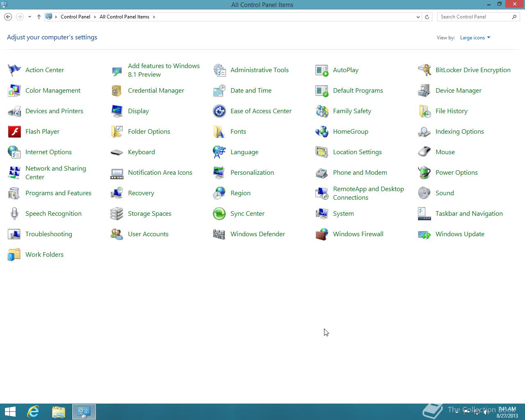Open the Mouse icon
The height and width of the screenshot is (420, 525).
[x=425, y=152]
